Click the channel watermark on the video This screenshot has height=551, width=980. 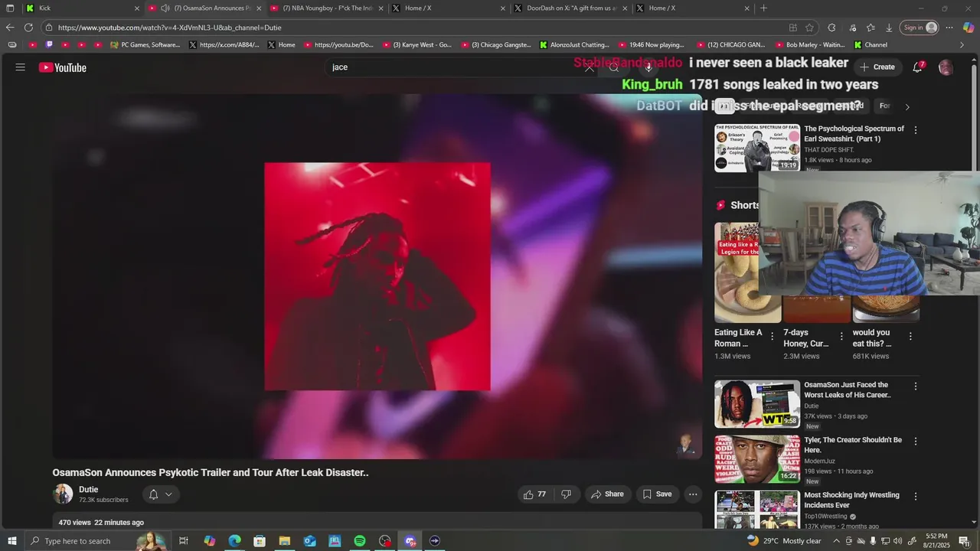point(687,444)
